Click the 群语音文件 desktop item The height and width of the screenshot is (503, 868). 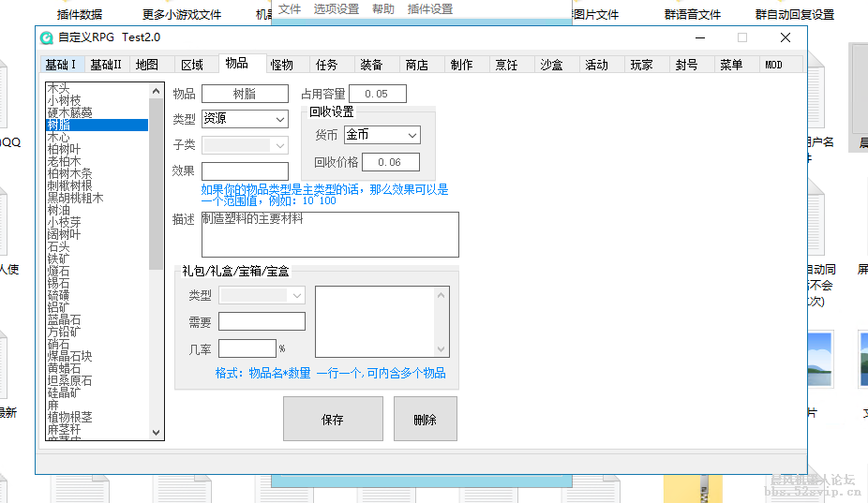click(693, 14)
